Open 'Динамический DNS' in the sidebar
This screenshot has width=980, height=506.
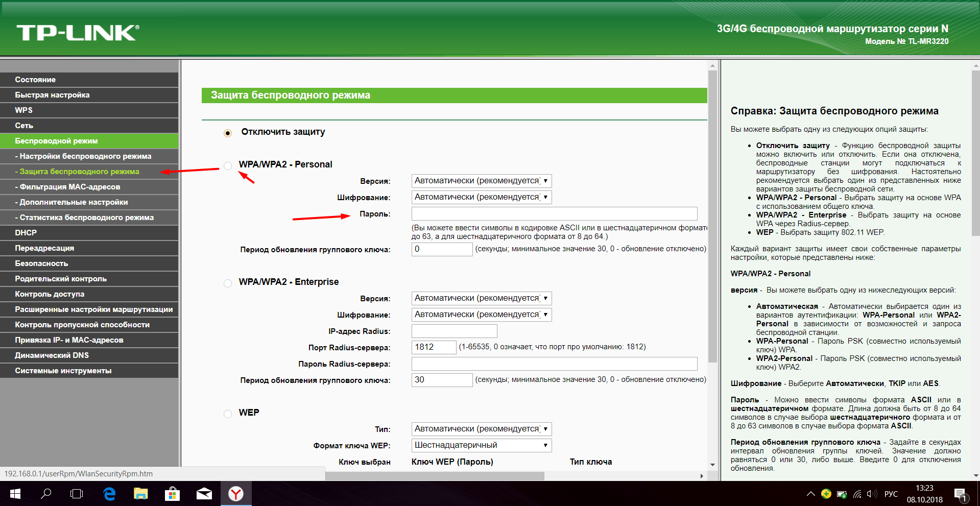point(89,355)
